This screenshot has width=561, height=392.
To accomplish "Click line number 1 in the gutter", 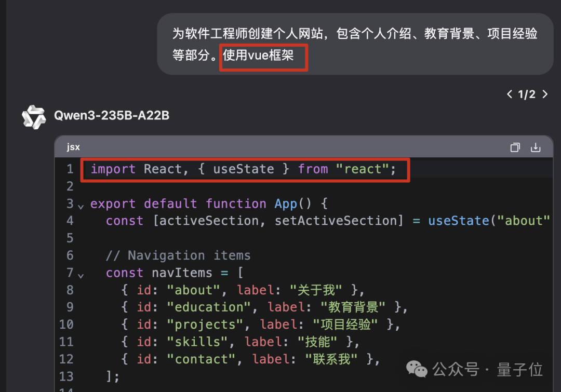I will (x=70, y=169).
